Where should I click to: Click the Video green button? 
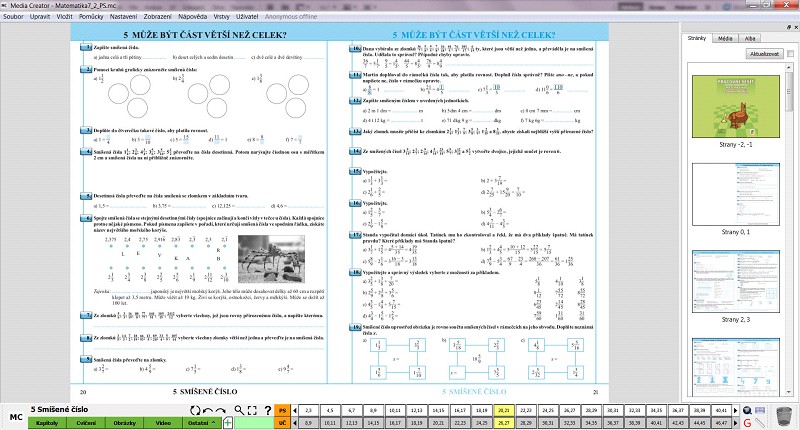163,423
